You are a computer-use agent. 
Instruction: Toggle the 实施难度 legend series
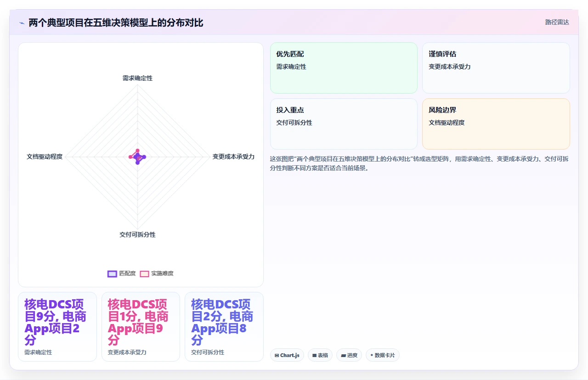coord(157,274)
